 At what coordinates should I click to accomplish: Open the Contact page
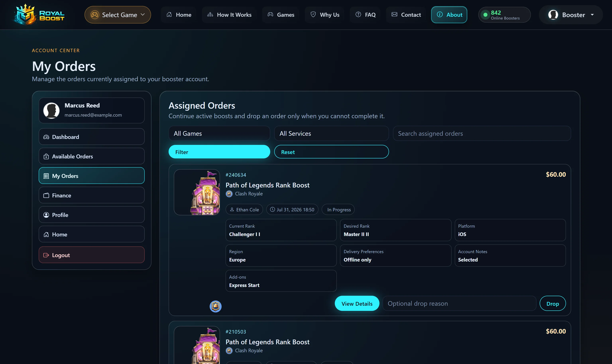click(x=406, y=15)
